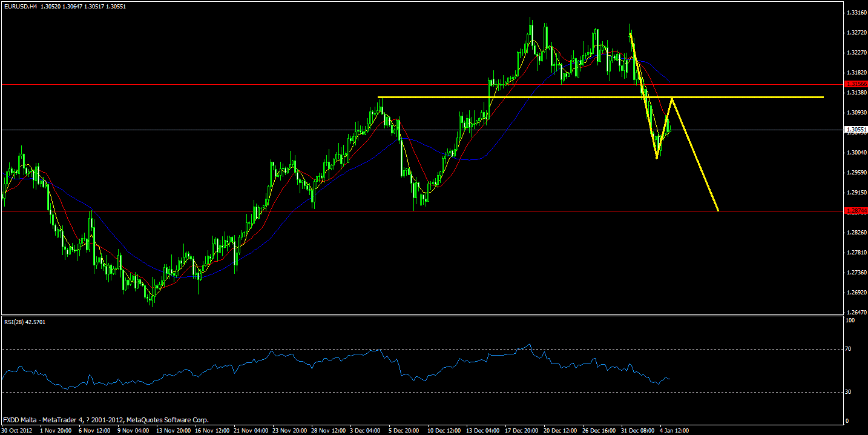Click the dashed 70 level in RSI window
This screenshot has height=435, width=868.
(x=424, y=349)
